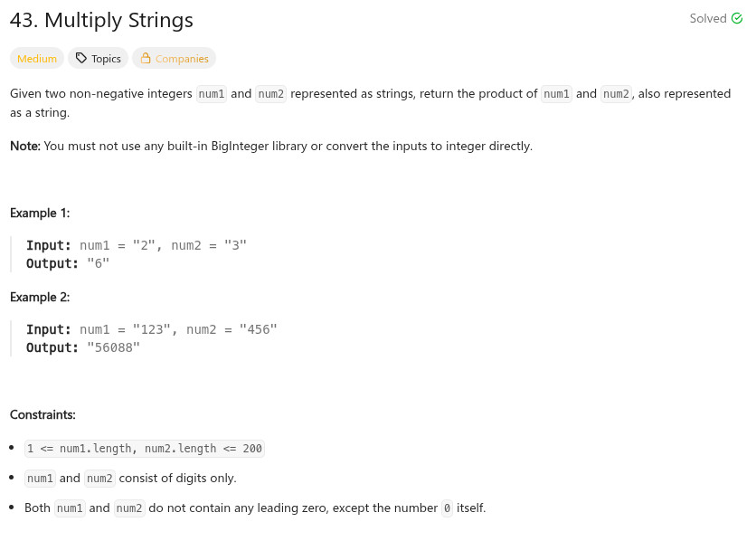Open the locked Companies button
The image size is (756, 541).
click(174, 59)
